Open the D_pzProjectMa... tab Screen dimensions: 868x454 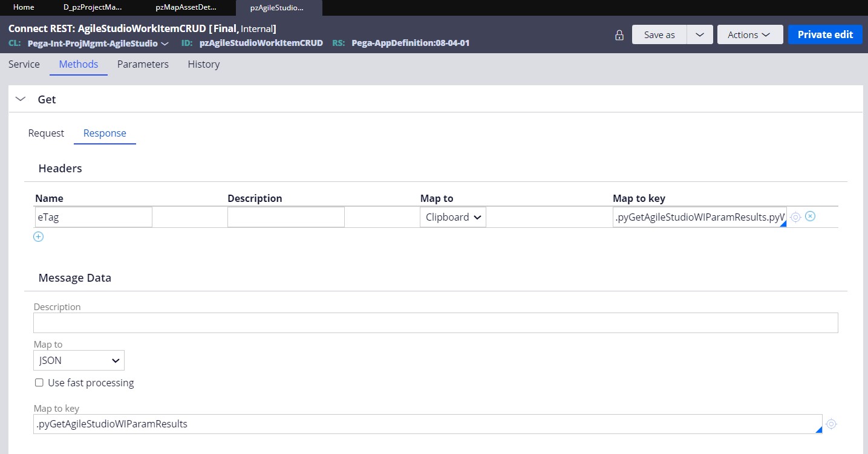[93, 8]
